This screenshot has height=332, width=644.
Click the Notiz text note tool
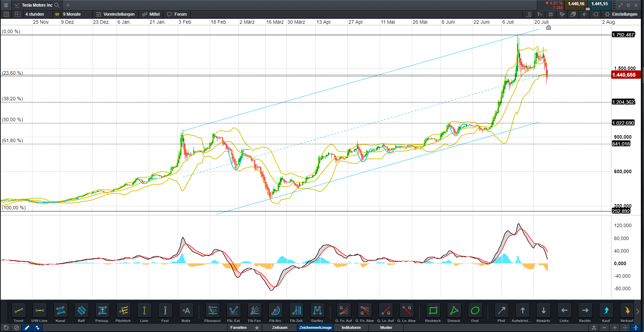[x=186, y=311]
